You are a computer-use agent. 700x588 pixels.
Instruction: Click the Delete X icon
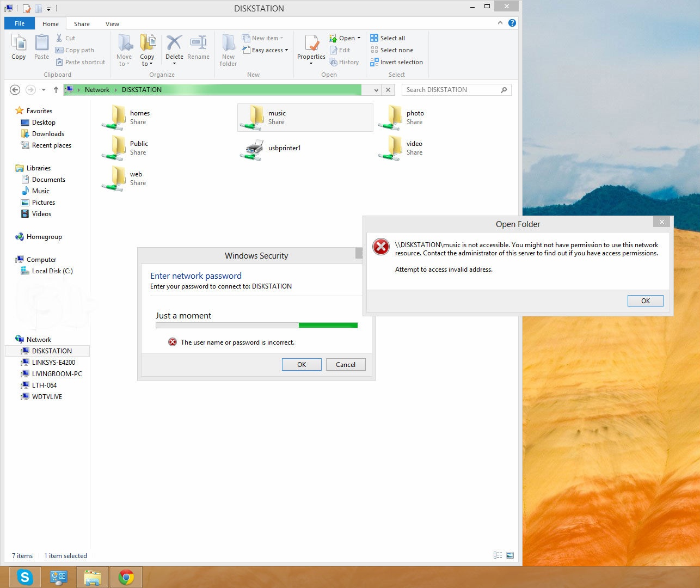point(174,42)
